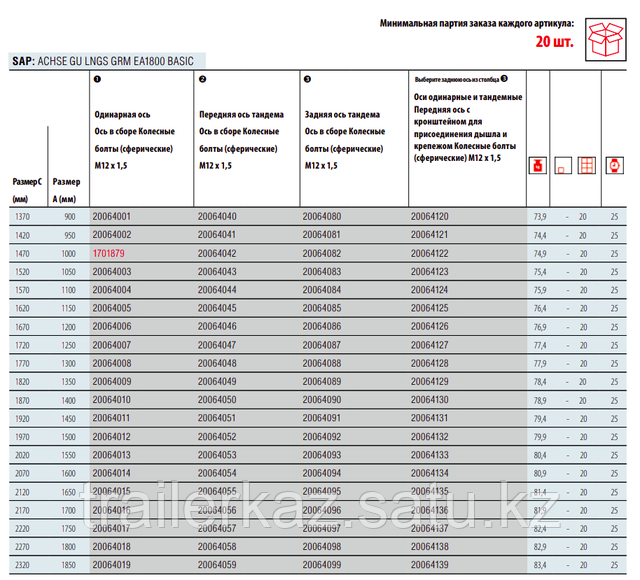Viewport: 640px width, 580px height.
Task: Select article number 20064126
Action: pos(429,327)
